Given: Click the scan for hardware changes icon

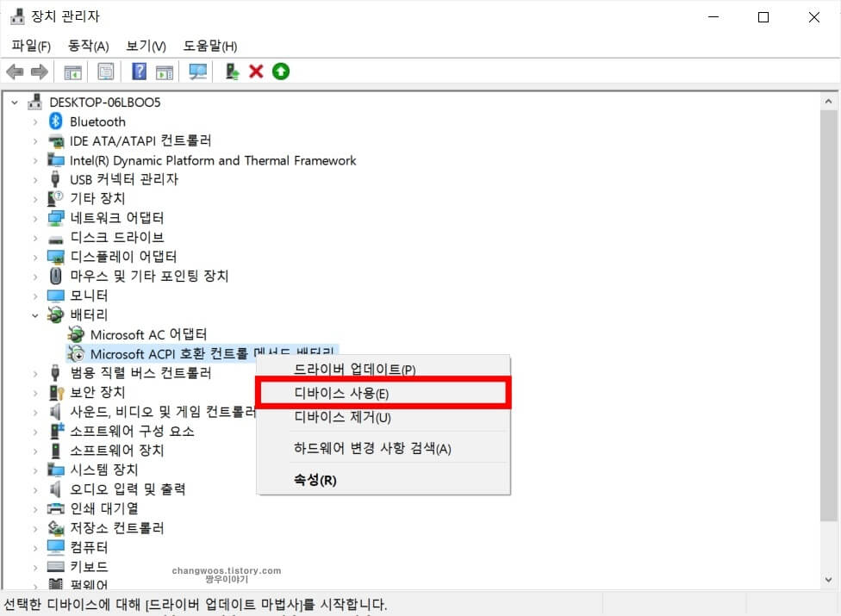Looking at the screenshot, I should [196, 71].
